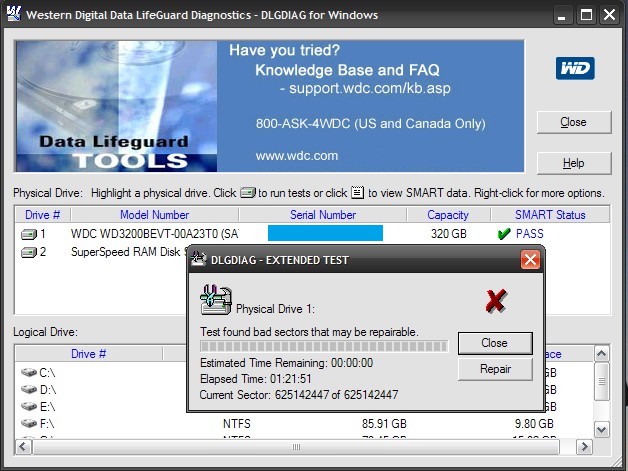Viewport: 628px width, 471px height.
Task: Maximize the main DLGDIAG window
Action: click(586, 15)
